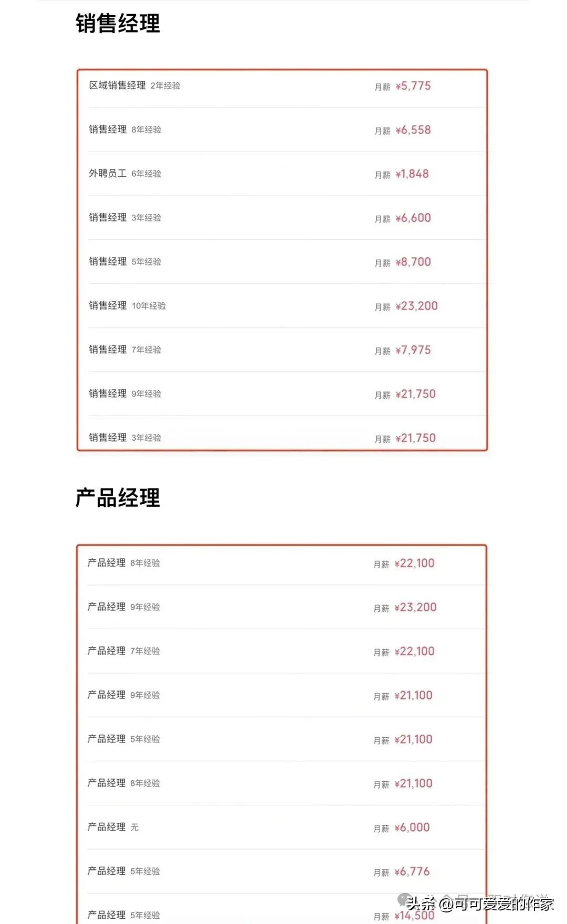
Task: Click the ¥6,558 salary amount
Action: [x=413, y=130]
